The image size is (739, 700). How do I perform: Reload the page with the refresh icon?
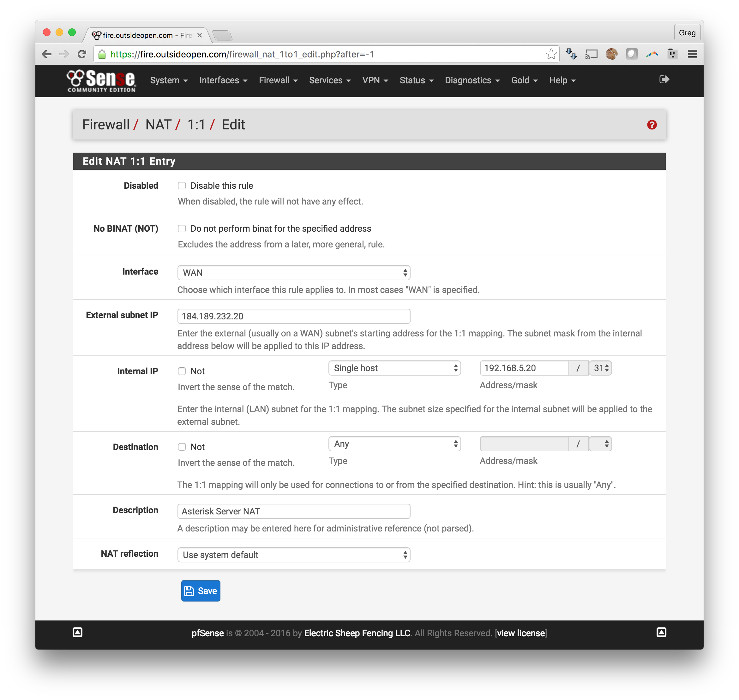pos(82,54)
